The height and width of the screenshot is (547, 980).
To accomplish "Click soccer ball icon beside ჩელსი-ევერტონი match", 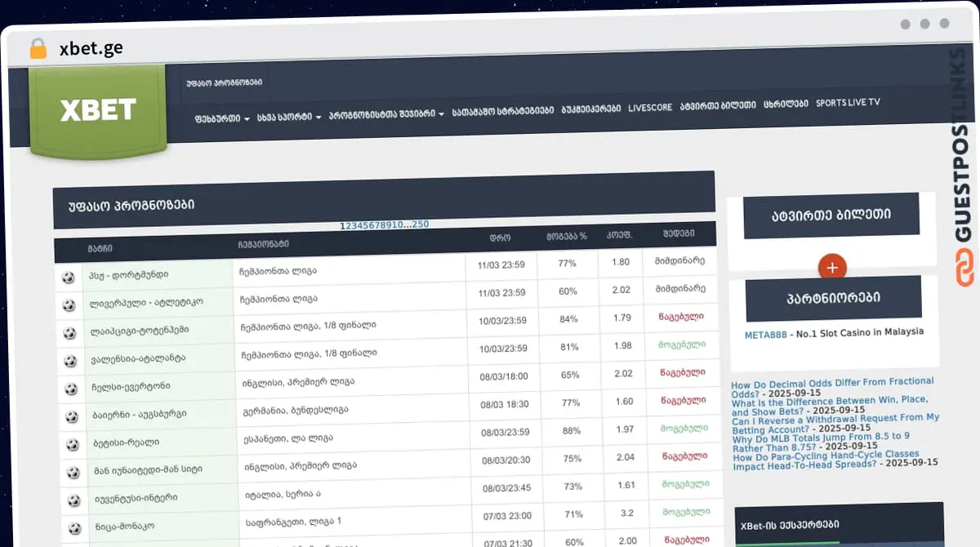I will (73, 387).
